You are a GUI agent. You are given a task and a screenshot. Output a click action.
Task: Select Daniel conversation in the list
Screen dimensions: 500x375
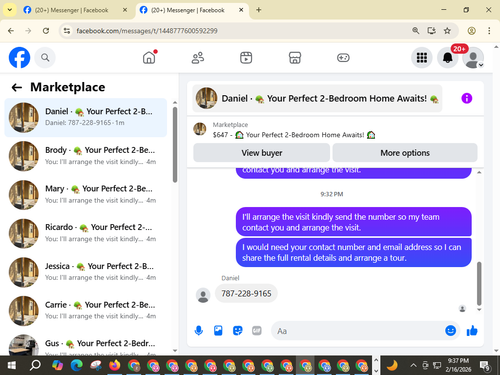86,118
